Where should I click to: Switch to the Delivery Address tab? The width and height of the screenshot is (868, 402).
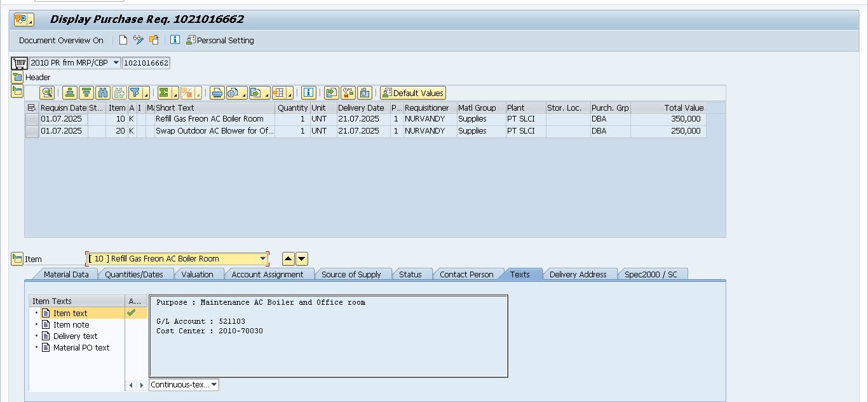[578, 274]
